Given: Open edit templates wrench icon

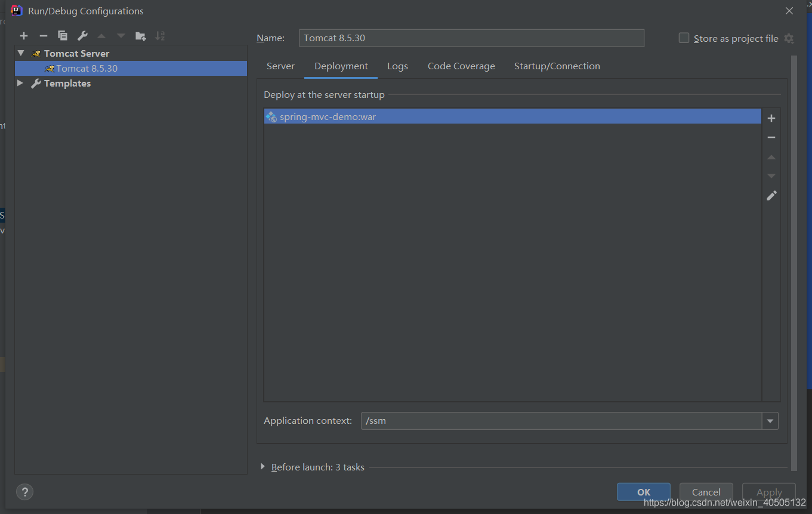Looking at the screenshot, I should coord(82,36).
